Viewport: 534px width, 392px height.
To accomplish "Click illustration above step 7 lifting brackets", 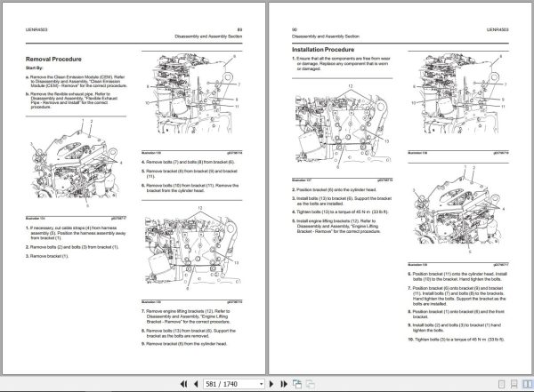I will click(191, 248).
